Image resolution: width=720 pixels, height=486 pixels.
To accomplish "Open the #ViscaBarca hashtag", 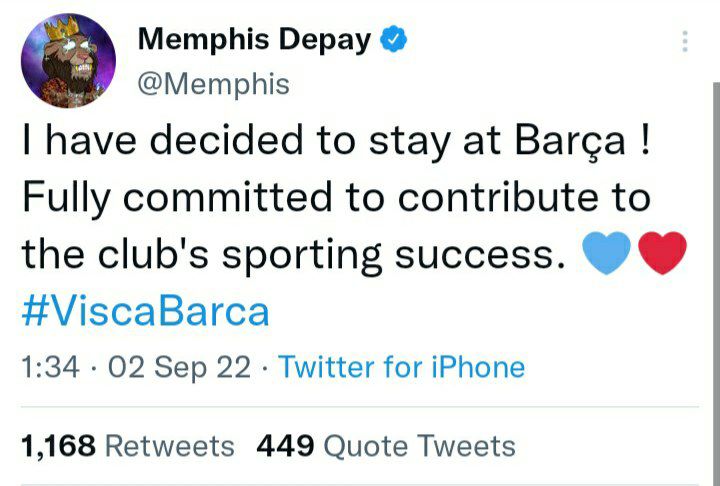I will [145, 311].
